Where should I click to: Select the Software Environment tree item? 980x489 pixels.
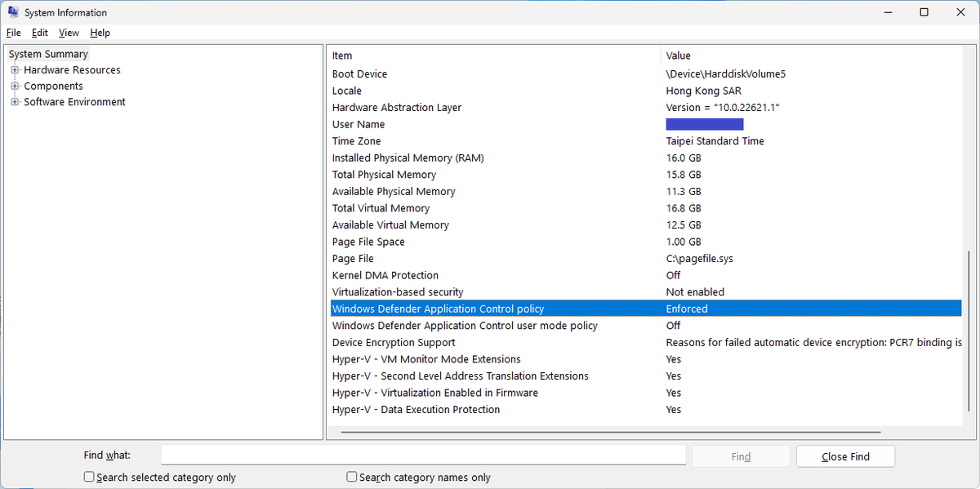coord(74,102)
